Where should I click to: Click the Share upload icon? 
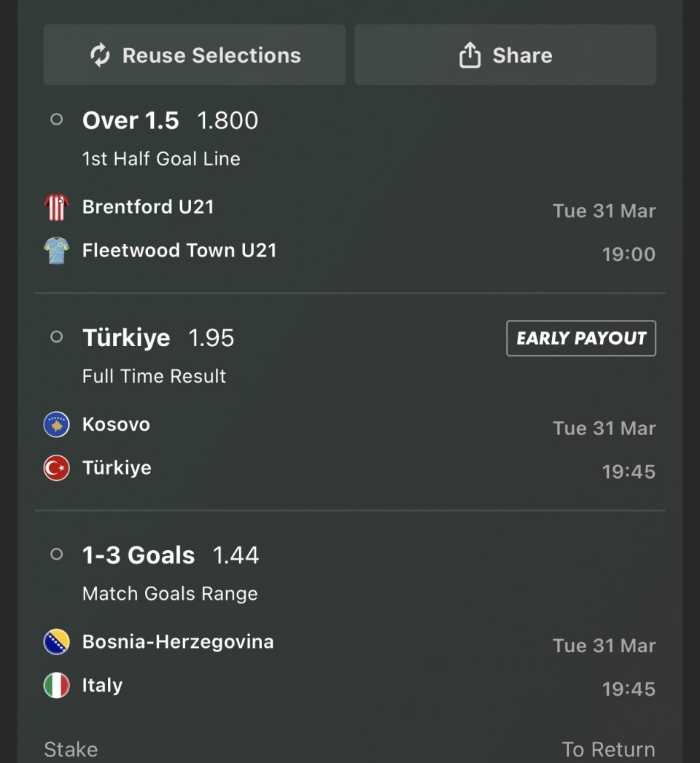(470, 55)
